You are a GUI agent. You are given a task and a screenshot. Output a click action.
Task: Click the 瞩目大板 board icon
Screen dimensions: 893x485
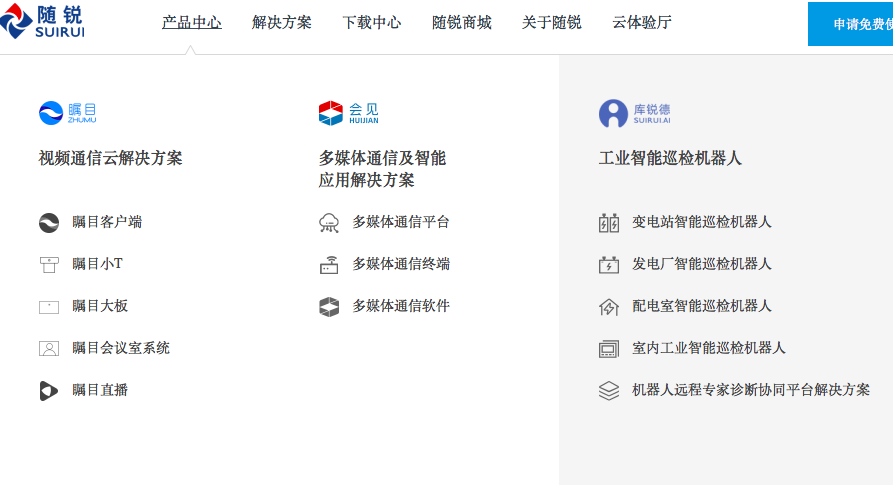click(49, 307)
